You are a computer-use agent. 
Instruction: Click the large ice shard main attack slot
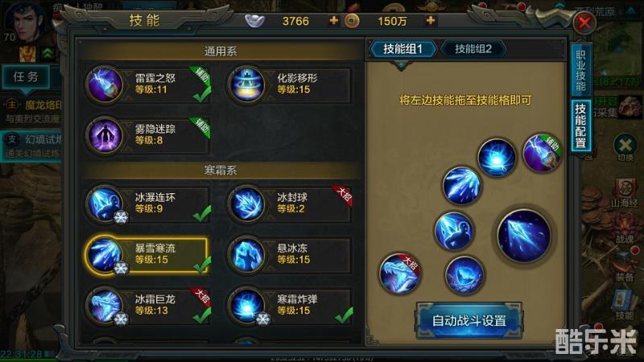524,236
